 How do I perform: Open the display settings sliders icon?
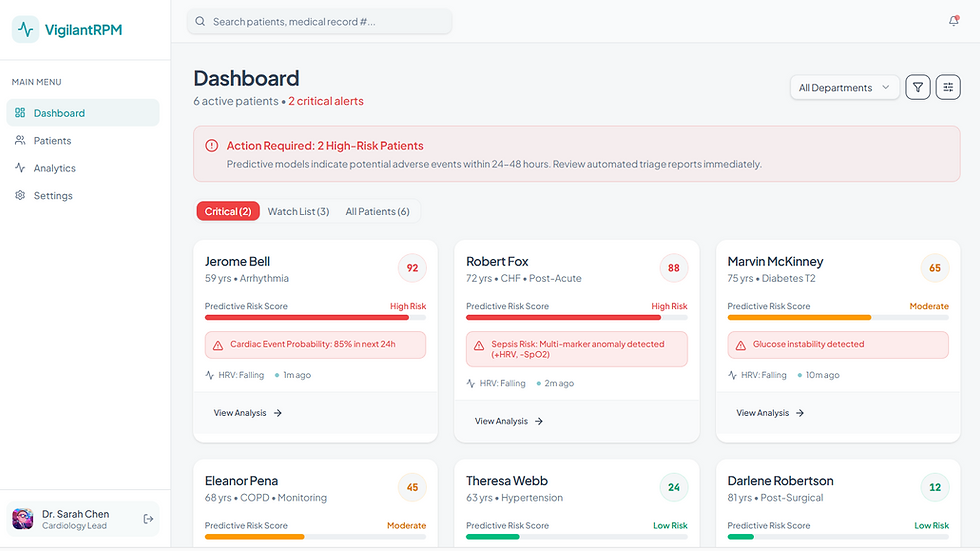[x=948, y=87]
